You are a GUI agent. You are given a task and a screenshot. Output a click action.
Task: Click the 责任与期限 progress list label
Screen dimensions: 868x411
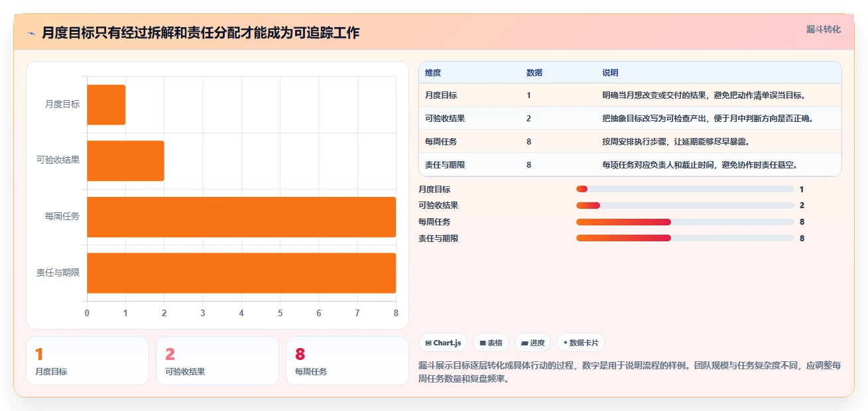pyautogui.click(x=438, y=238)
